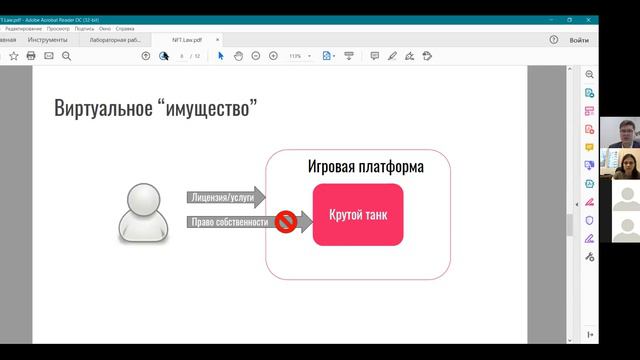The image size is (640, 360).
Task: Click vertical scrollbar down arrow
Action: 570,340
